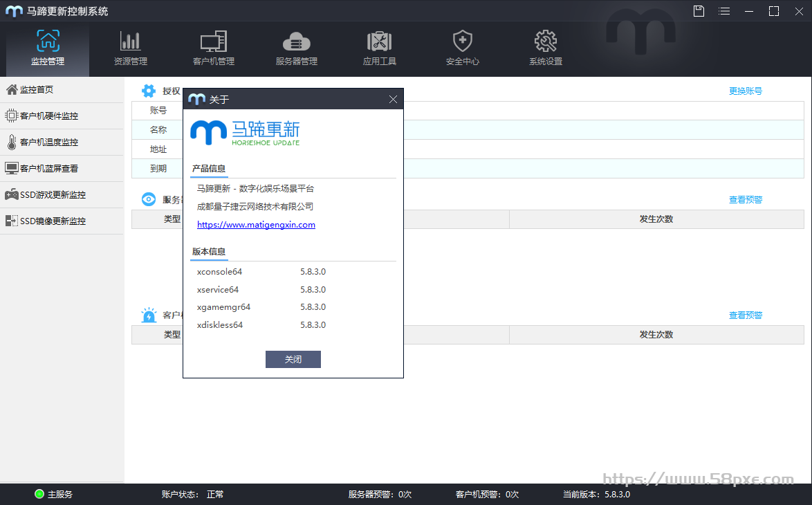Select 客户机硬件监控 in the sidebar
The width and height of the screenshot is (812, 505).
click(62, 116)
